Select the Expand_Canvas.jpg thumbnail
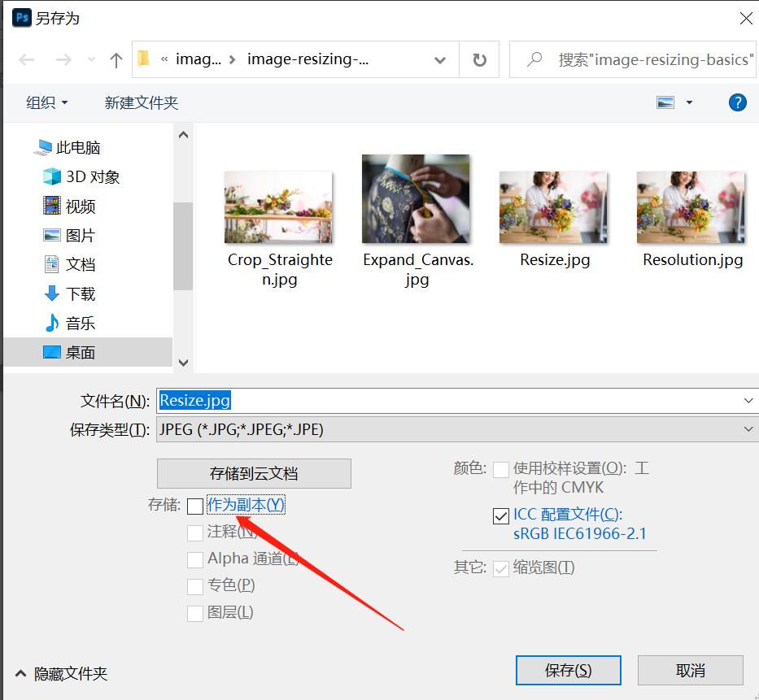The width and height of the screenshot is (759, 700). click(x=416, y=198)
